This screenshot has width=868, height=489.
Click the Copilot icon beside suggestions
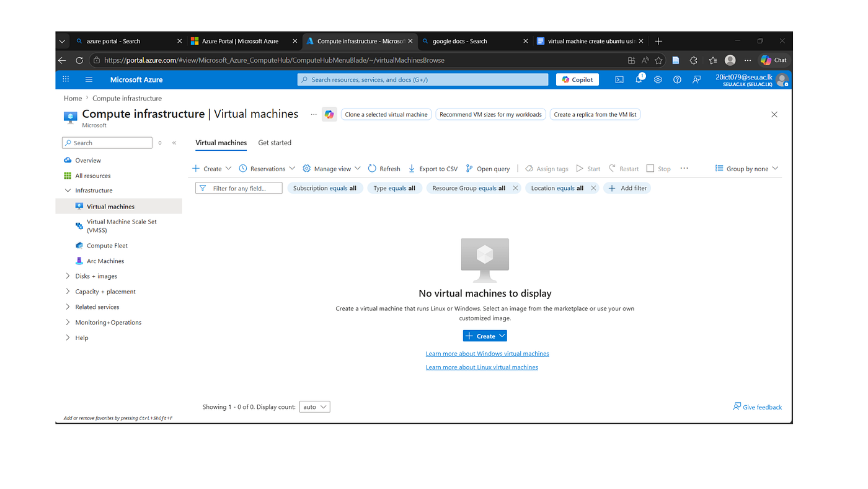point(329,114)
